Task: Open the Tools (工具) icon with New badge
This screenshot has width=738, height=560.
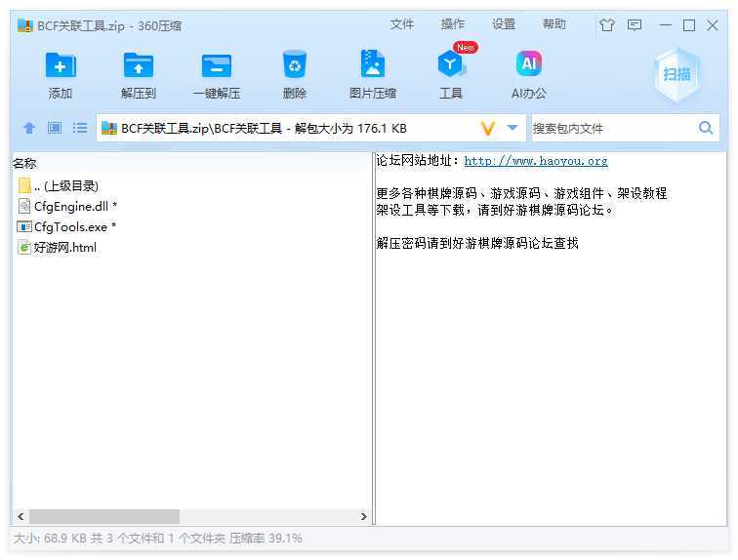Action: coord(450,66)
